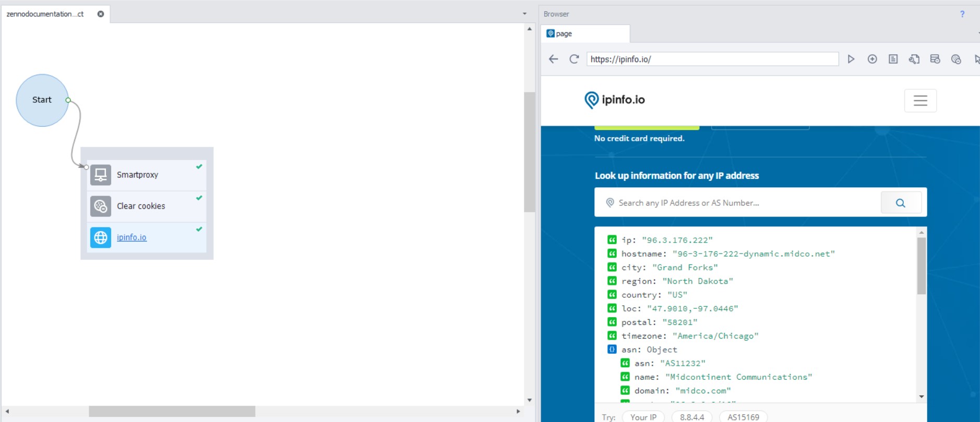Click JSON panel scroll down arrow
Image resolution: width=980 pixels, height=422 pixels.
[922, 397]
